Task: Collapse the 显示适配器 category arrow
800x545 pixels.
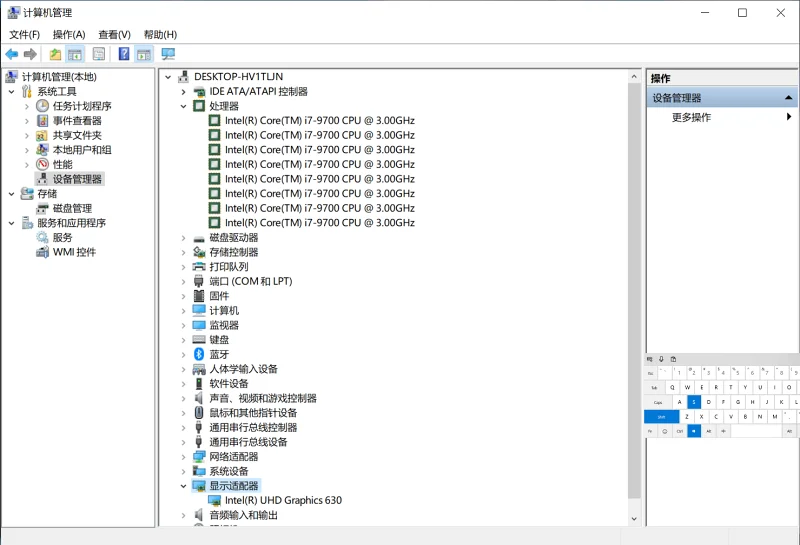Action: pyautogui.click(x=184, y=486)
